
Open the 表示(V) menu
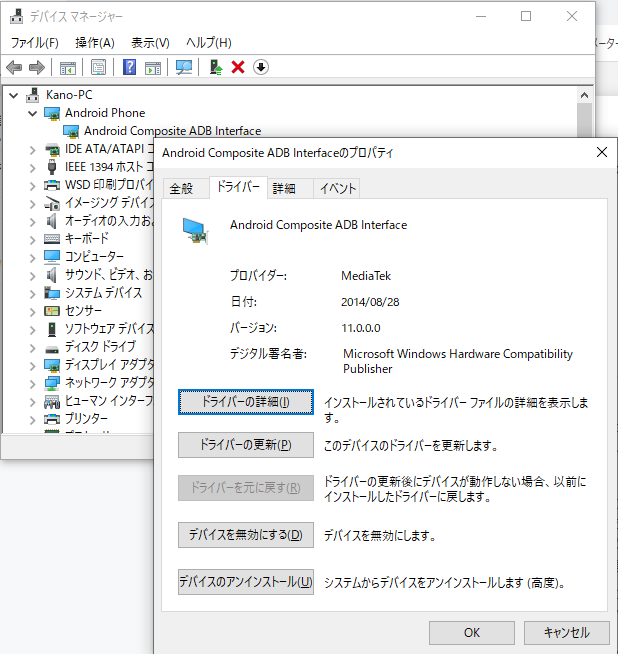[x=150, y=43]
